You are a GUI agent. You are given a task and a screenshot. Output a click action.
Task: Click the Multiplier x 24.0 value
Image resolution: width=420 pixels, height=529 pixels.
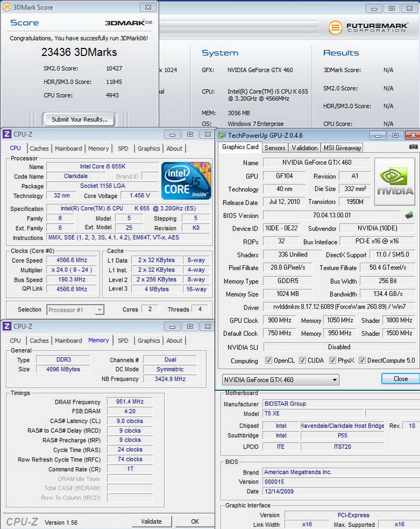pos(72,270)
